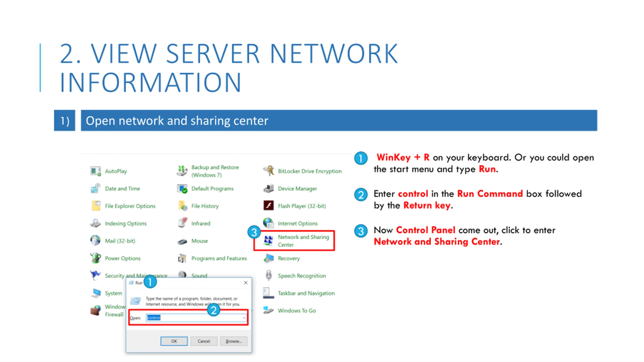Open the Flash Player (32-bit) icon
644x362 pixels.
point(269,206)
